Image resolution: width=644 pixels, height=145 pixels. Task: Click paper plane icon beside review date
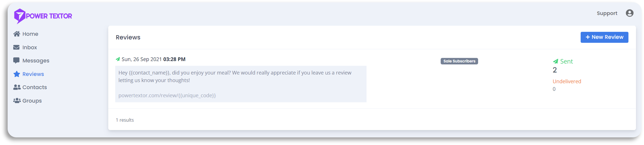tap(118, 59)
